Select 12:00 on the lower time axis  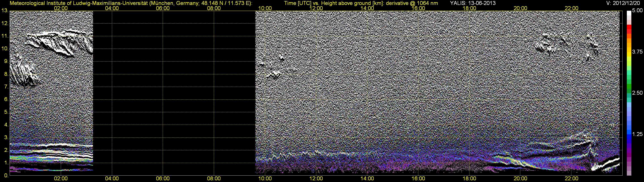(x=316, y=179)
